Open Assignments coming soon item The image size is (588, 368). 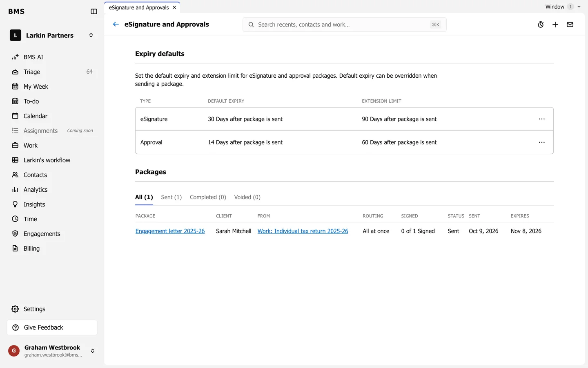tap(52, 130)
